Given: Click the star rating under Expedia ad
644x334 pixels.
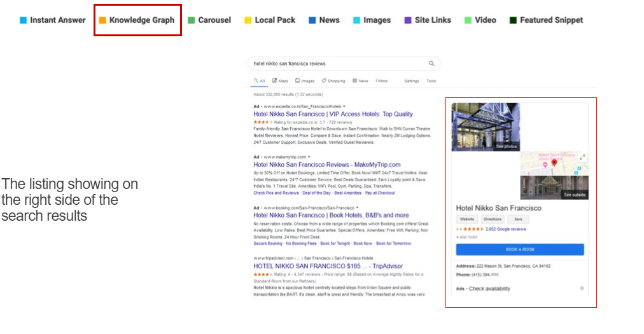Looking at the screenshot, I should [x=263, y=122].
